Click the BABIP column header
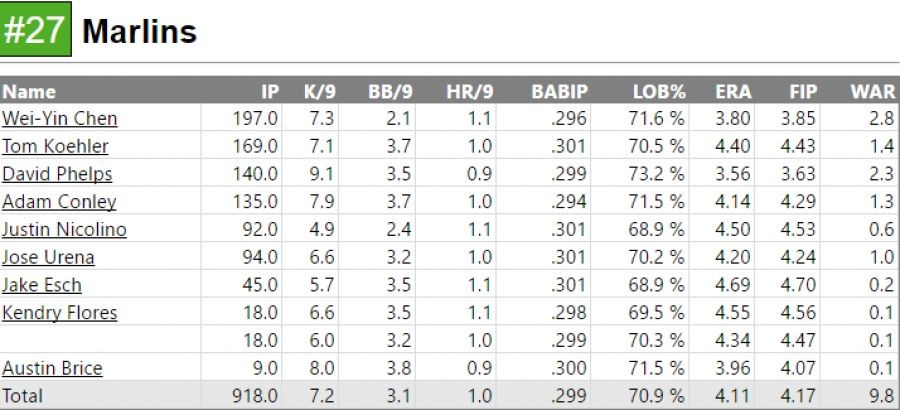This screenshot has width=900, height=410. pyautogui.click(x=560, y=92)
